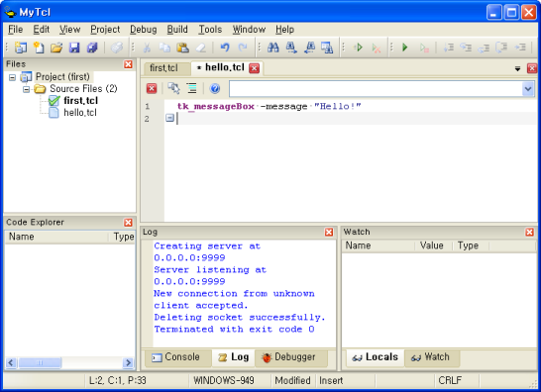The image size is (541, 392).
Task: Close the hello.tcl tab
Action: coord(255,68)
